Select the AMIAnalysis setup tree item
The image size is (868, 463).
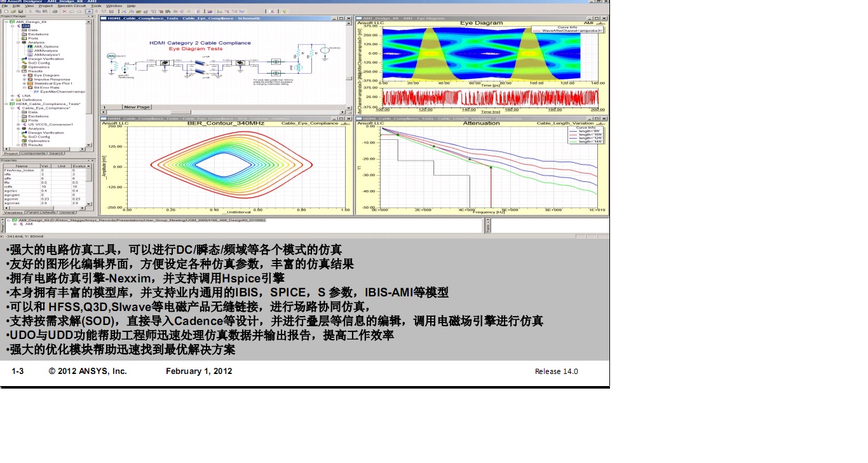(46, 51)
